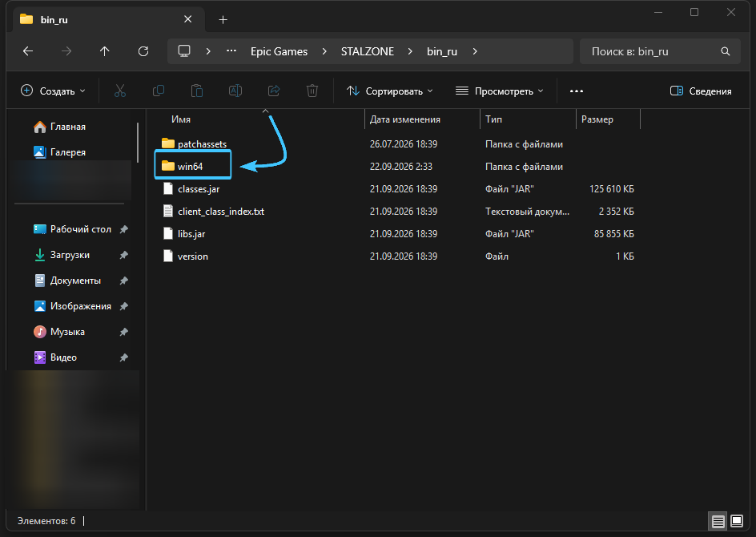Click the Copy icon in toolbar

(x=158, y=91)
